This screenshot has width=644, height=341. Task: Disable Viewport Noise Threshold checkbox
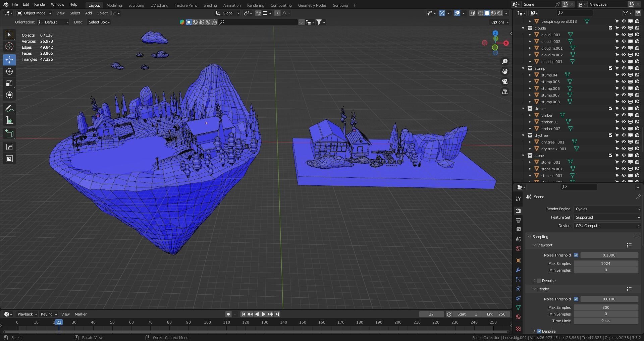click(x=576, y=255)
